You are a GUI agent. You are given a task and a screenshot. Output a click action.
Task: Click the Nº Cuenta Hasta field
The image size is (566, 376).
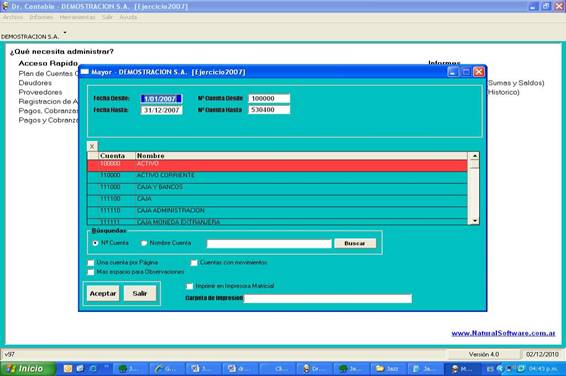(269, 109)
